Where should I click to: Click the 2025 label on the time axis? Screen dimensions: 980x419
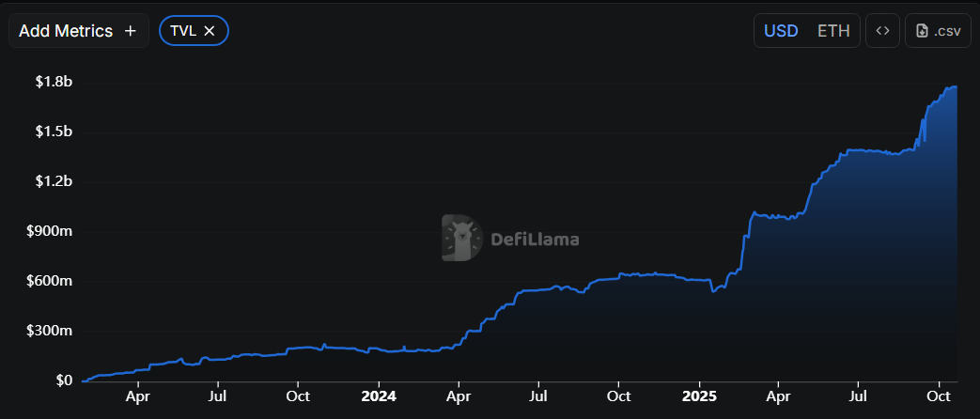click(x=699, y=397)
